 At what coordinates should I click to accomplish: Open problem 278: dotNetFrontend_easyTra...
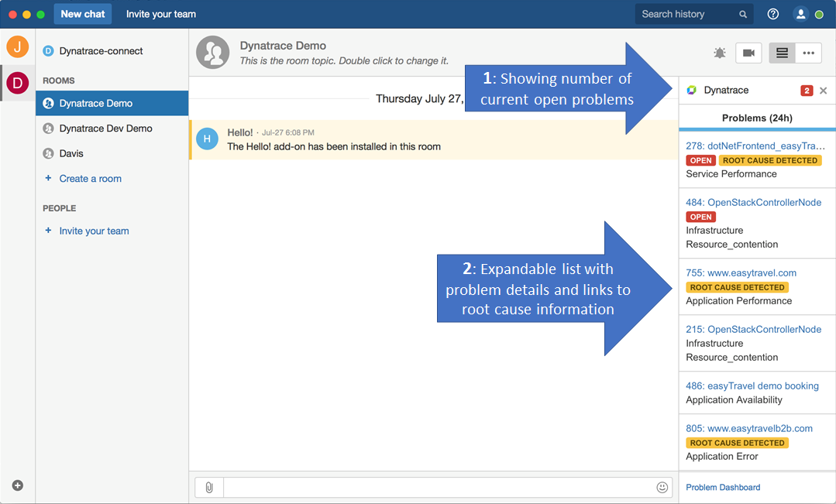[755, 146]
